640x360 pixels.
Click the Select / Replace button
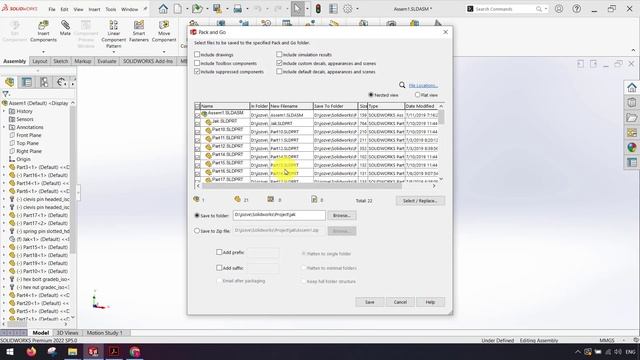[x=420, y=200]
